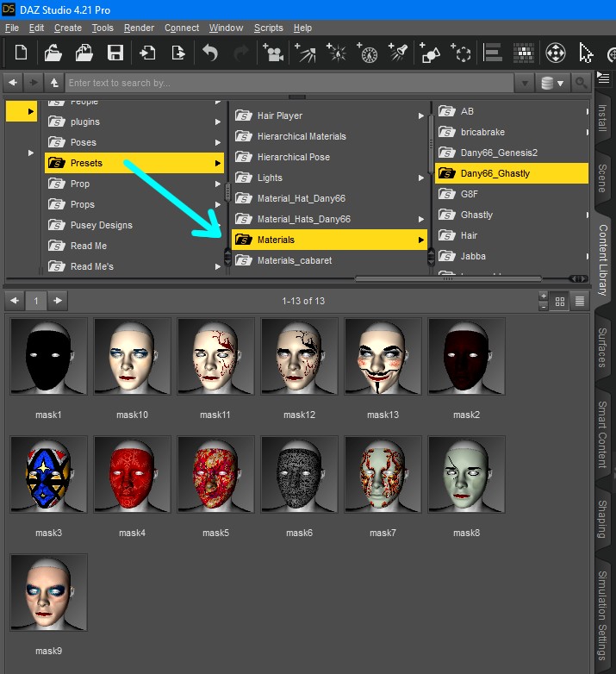Image resolution: width=616 pixels, height=674 pixels.
Task: Click the Import file icon
Action: pos(147,53)
